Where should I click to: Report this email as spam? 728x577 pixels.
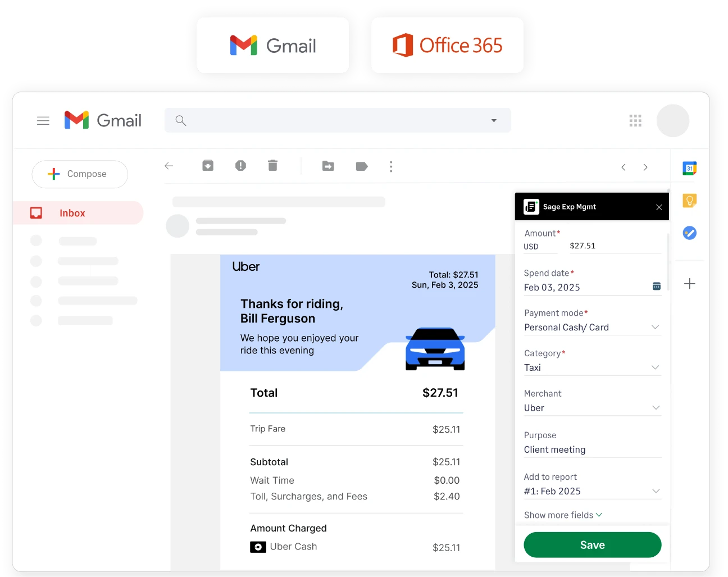pos(240,166)
